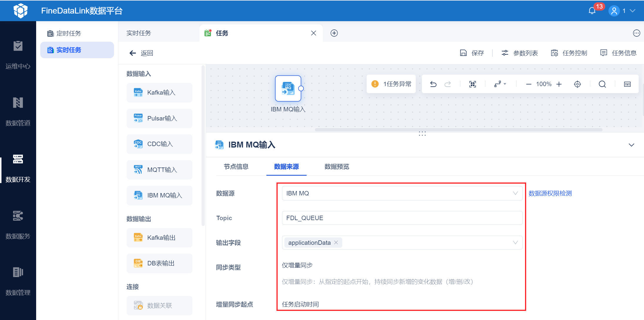Click the keyboard shortcuts icon
This screenshot has width=644, height=320.
coord(627,84)
